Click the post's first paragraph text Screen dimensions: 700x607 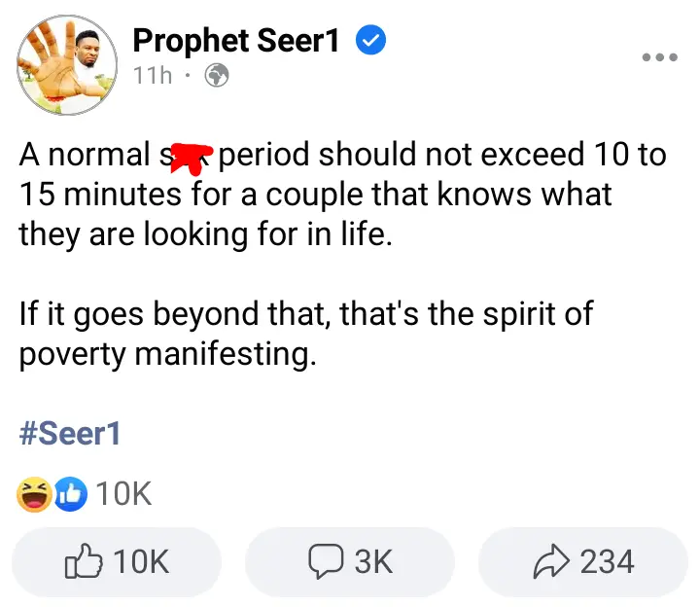342,194
